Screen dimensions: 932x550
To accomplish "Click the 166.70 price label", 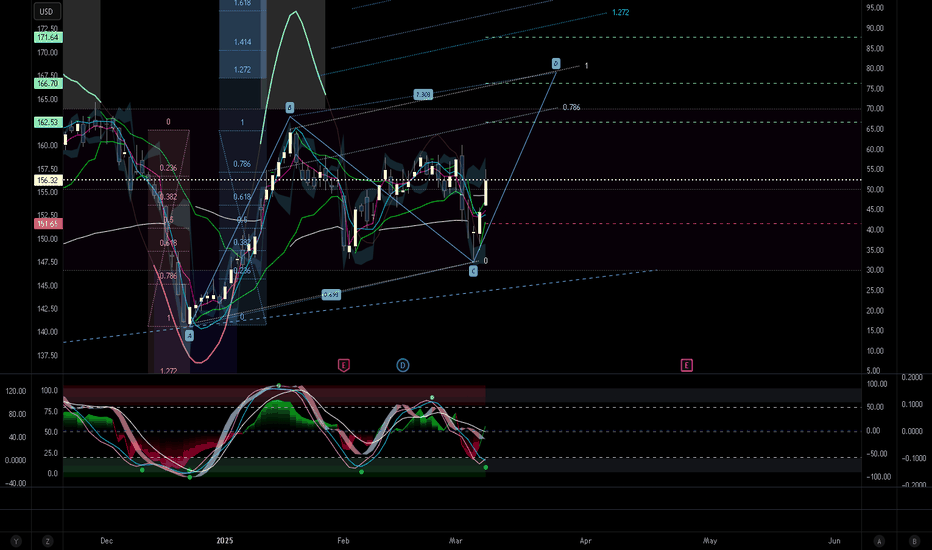I will click(48, 84).
